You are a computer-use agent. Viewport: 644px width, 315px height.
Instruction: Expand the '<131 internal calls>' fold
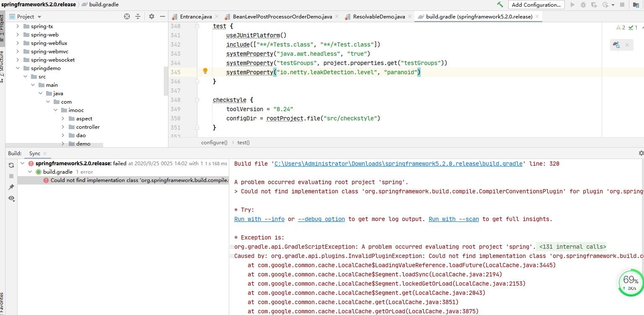point(573,247)
